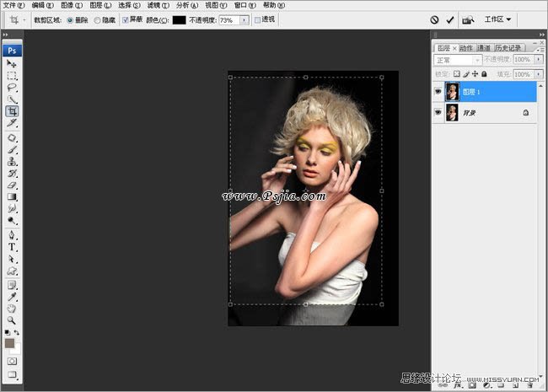Hide the 图层 1 layer
548x392 pixels.
click(x=438, y=91)
